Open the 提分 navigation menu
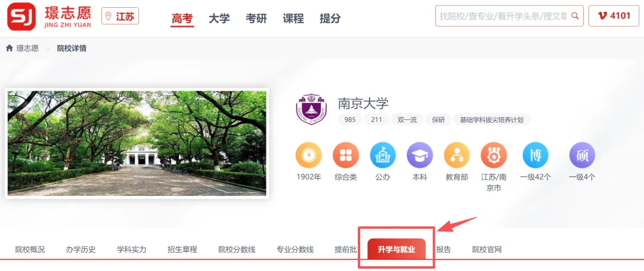Viewport: 644px width, 271px height. (x=330, y=18)
